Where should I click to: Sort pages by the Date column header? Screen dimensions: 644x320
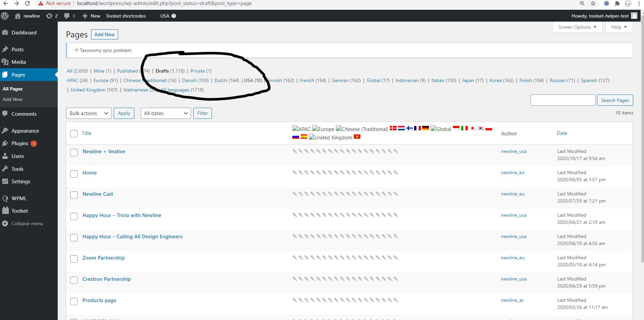(x=562, y=133)
